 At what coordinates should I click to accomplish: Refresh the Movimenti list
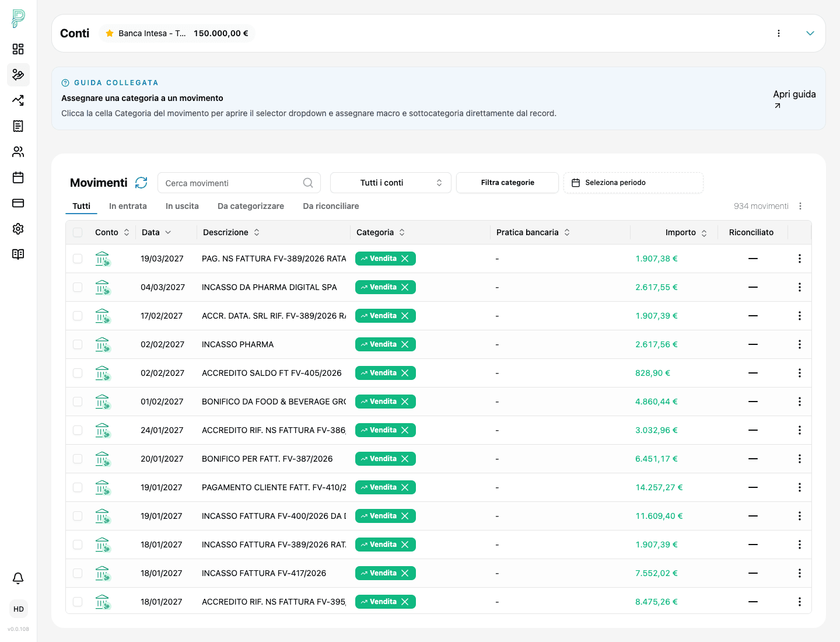click(x=141, y=183)
